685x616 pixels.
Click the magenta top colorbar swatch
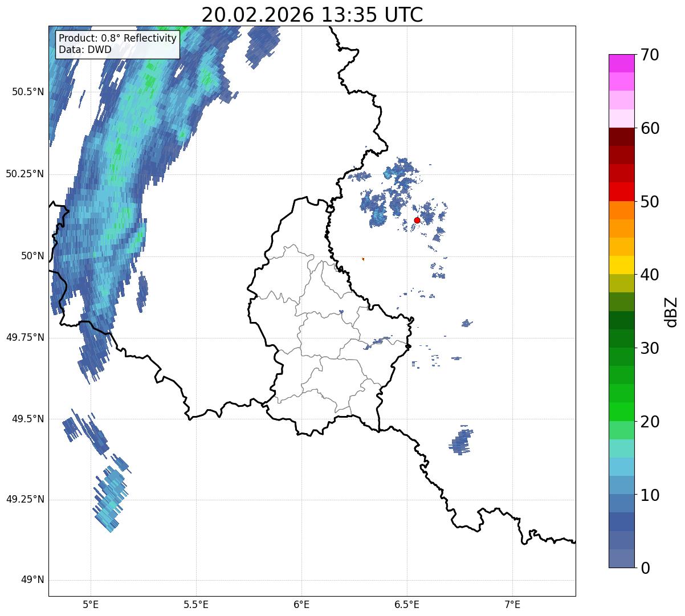pyautogui.click(x=621, y=63)
